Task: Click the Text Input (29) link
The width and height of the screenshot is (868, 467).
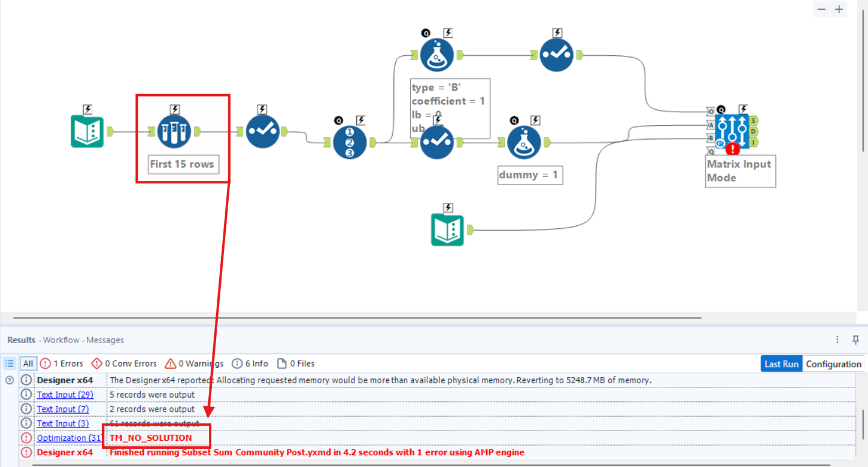Action: pos(65,394)
